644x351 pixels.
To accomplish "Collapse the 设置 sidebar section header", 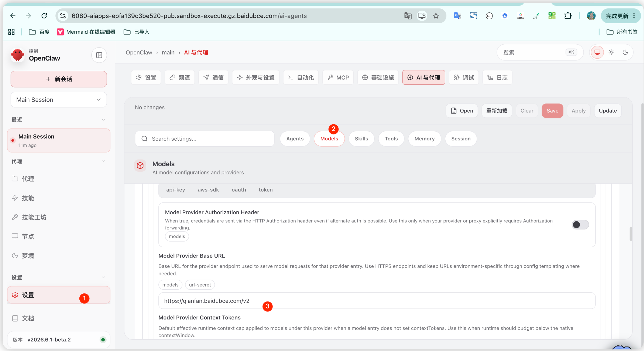I will [59, 277].
